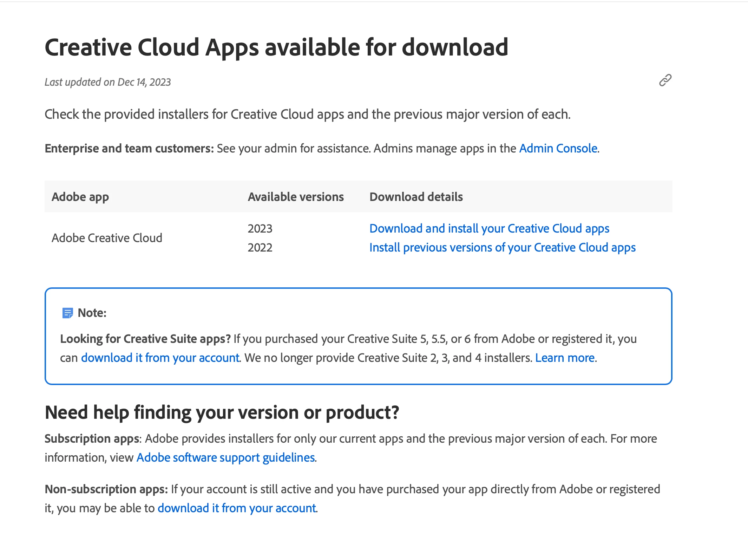Screen dimensions: 748x560
Task: Click the copy link chain icon
Action: (x=665, y=80)
